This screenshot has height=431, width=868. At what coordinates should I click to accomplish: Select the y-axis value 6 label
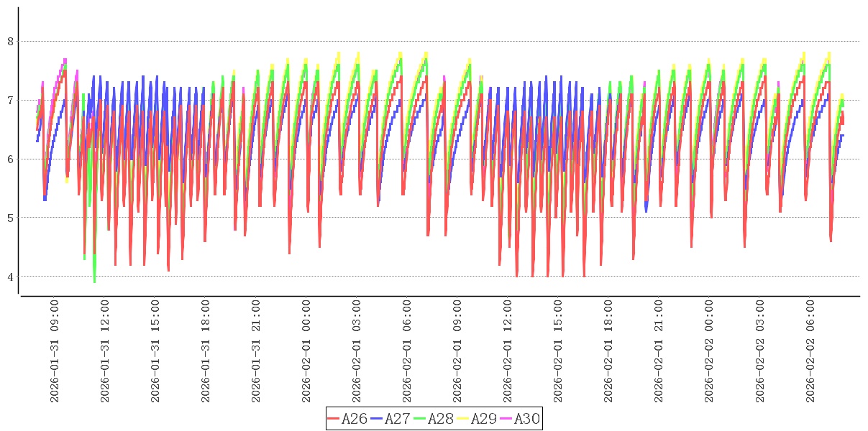[x=11, y=159]
